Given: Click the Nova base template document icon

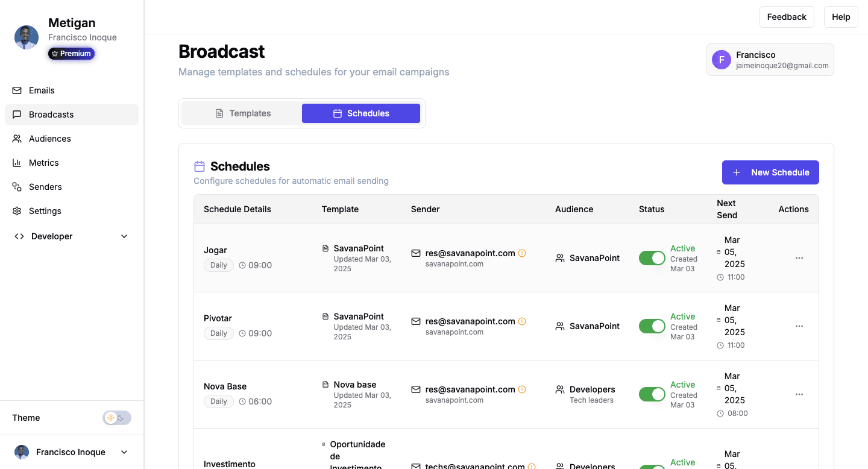Looking at the screenshot, I should click(325, 385).
